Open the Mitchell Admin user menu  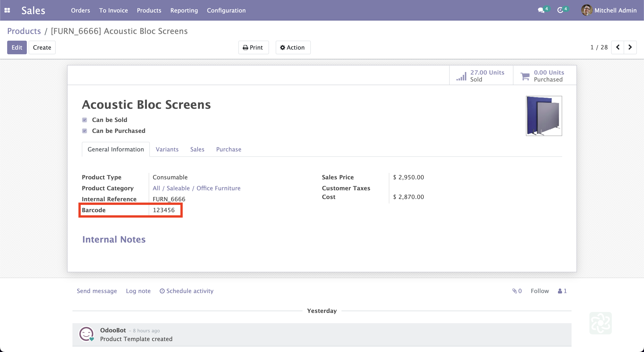point(609,10)
